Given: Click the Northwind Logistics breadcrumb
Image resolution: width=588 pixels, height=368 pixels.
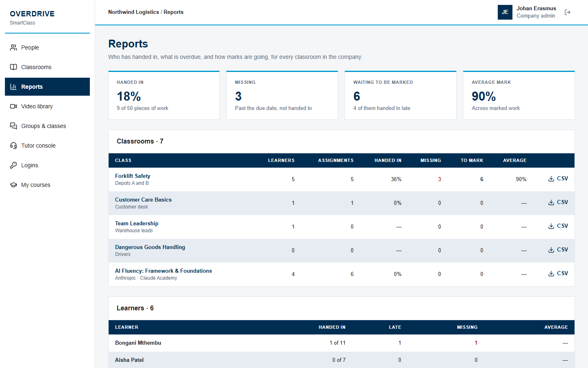Looking at the screenshot, I should click(x=134, y=12).
